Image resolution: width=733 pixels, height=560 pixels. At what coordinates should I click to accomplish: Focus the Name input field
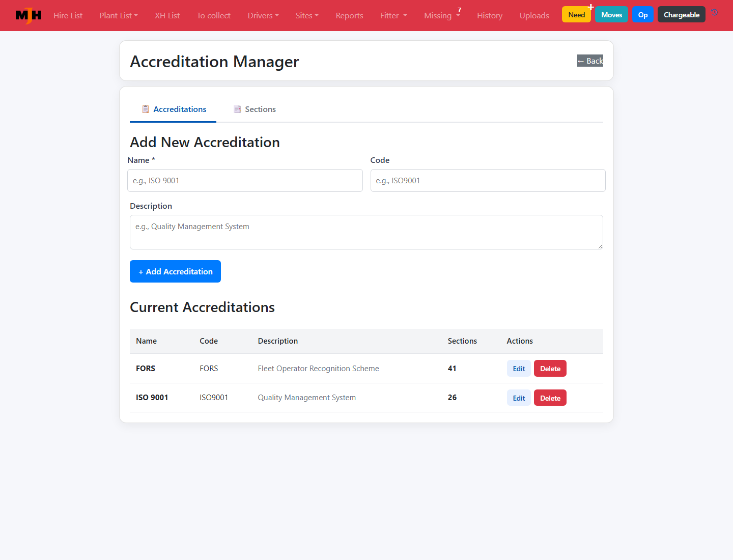pyautogui.click(x=245, y=181)
